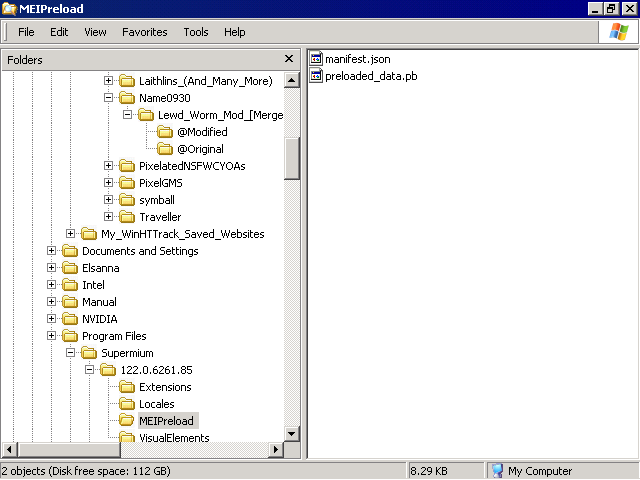Image resolution: width=640 pixels, height=480 pixels.
Task: Collapse the 122.0.6261.85 folder
Action: [x=89, y=370]
